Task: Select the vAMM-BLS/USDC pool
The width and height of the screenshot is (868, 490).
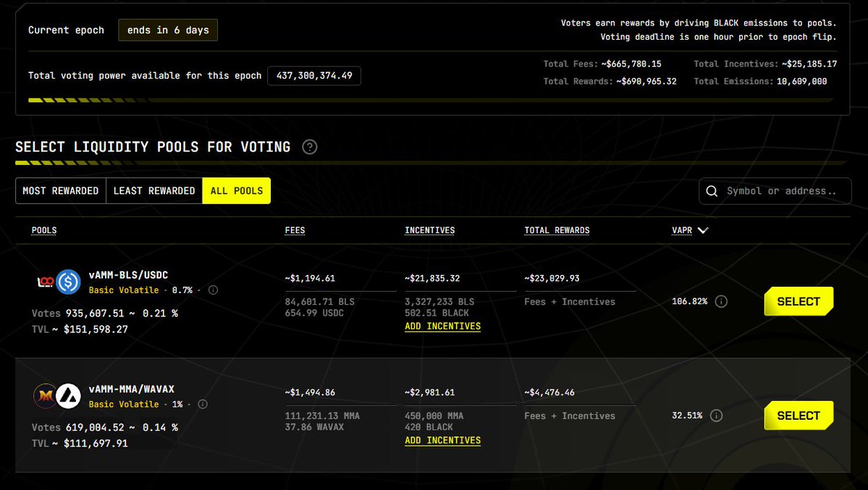Action: pyautogui.click(x=799, y=301)
